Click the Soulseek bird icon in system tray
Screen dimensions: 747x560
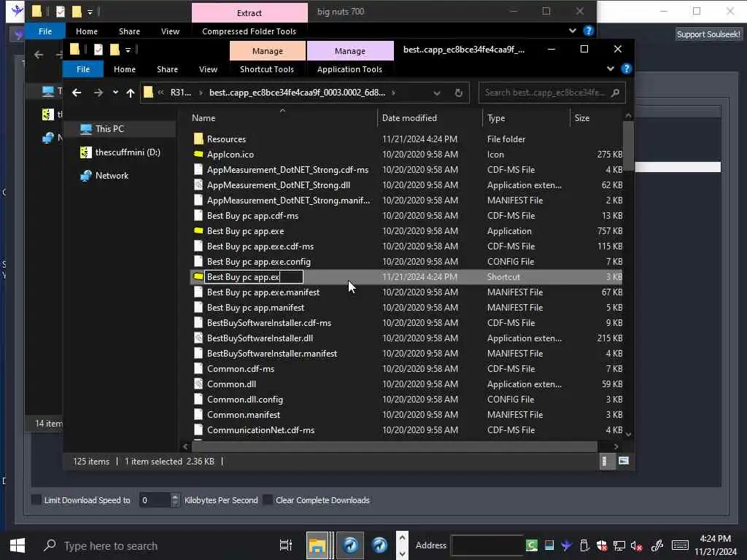(x=566, y=545)
